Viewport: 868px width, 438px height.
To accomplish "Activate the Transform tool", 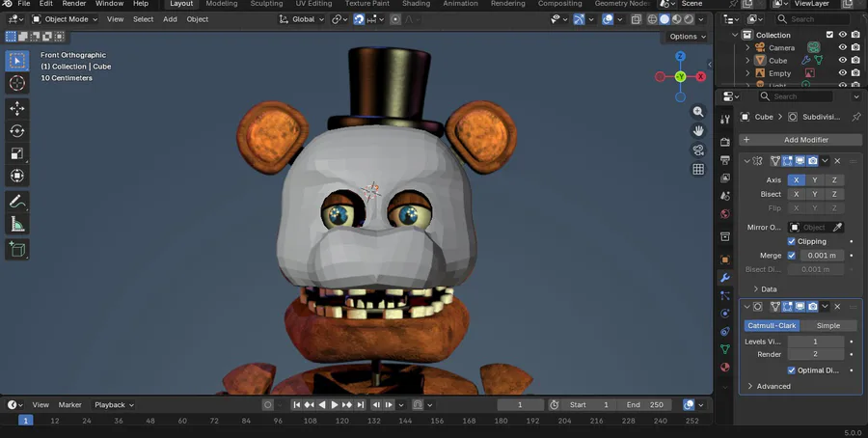I will point(17,176).
